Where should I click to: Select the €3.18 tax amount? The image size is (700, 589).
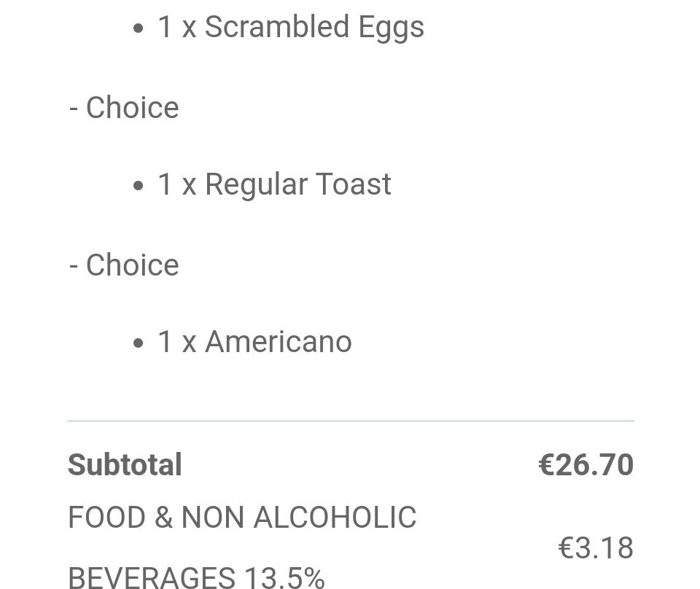tap(596, 548)
